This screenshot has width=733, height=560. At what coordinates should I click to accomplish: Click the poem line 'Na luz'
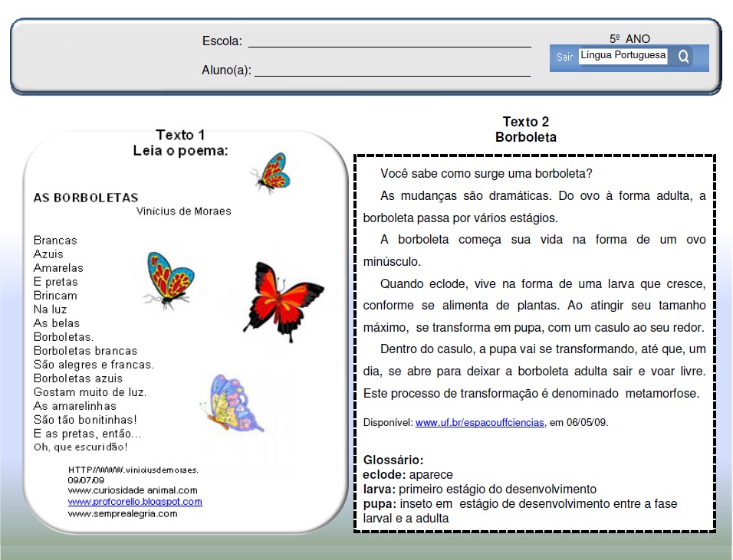(50, 309)
